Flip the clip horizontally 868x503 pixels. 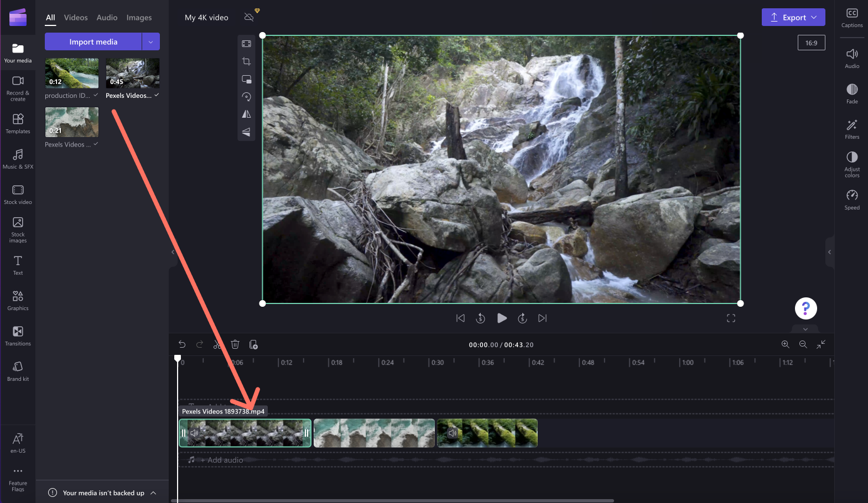click(246, 114)
